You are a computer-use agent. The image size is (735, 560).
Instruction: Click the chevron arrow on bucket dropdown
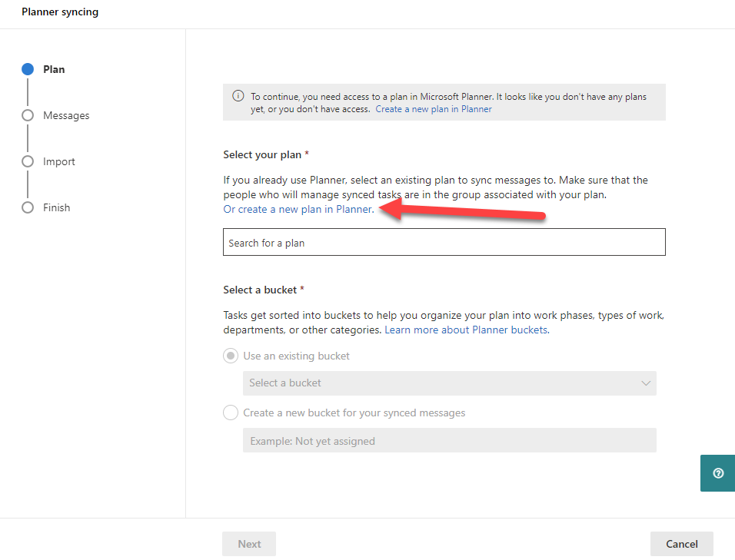click(646, 383)
